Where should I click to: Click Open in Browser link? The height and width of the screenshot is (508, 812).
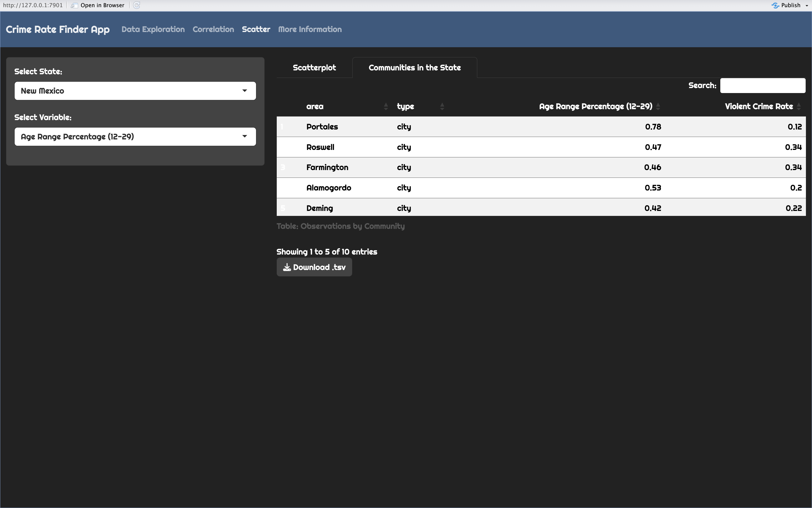tap(102, 5)
